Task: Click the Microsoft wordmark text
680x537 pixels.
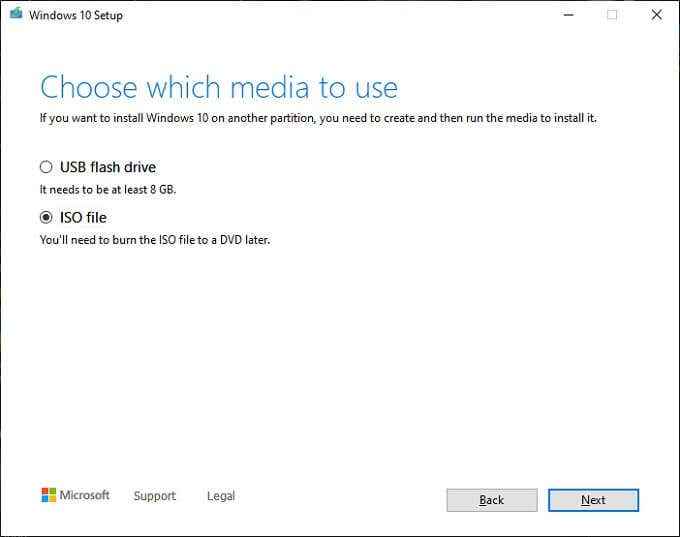Action: 85,495
